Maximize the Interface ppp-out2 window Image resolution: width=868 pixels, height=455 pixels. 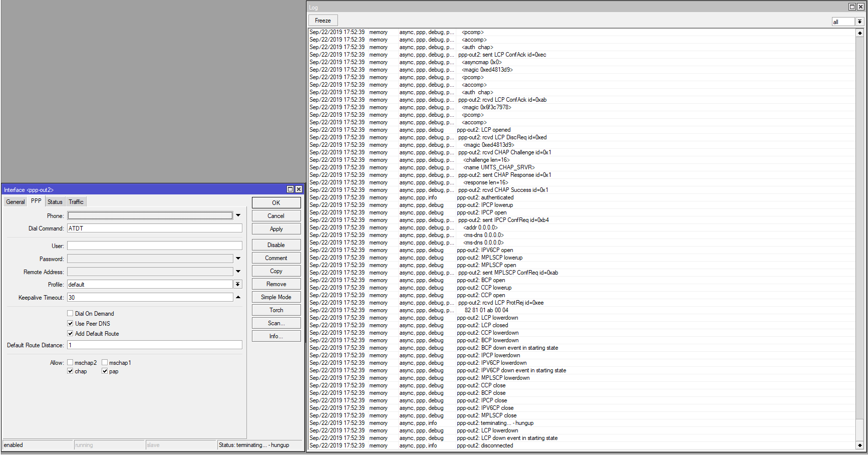pos(290,189)
